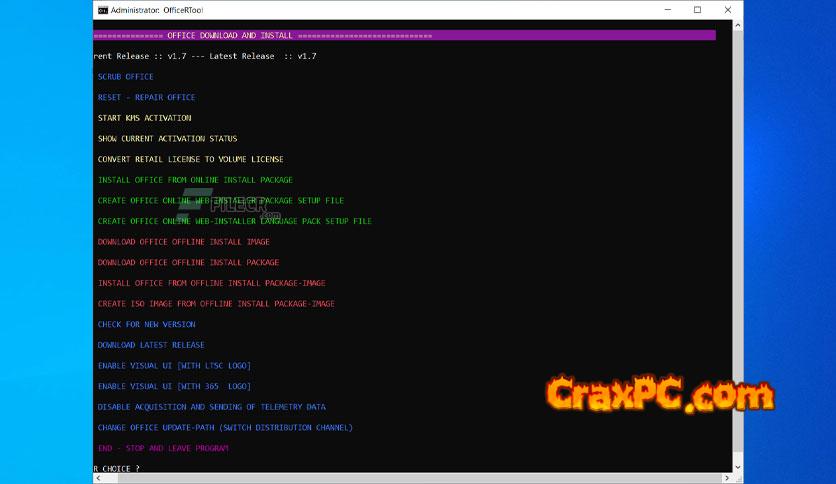The width and height of the screenshot is (836, 484).
Task: Click START KMS ACTIVATION
Action: tap(144, 118)
